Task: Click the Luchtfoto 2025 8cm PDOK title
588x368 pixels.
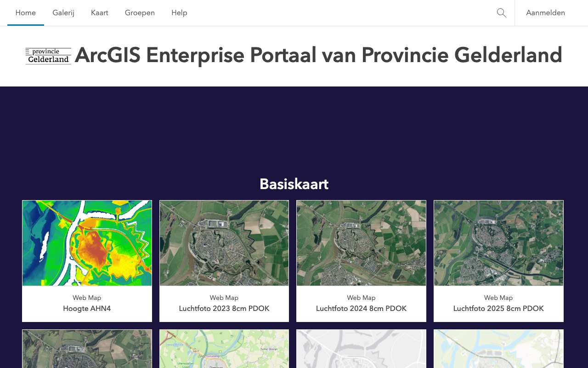Action: tap(498, 309)
